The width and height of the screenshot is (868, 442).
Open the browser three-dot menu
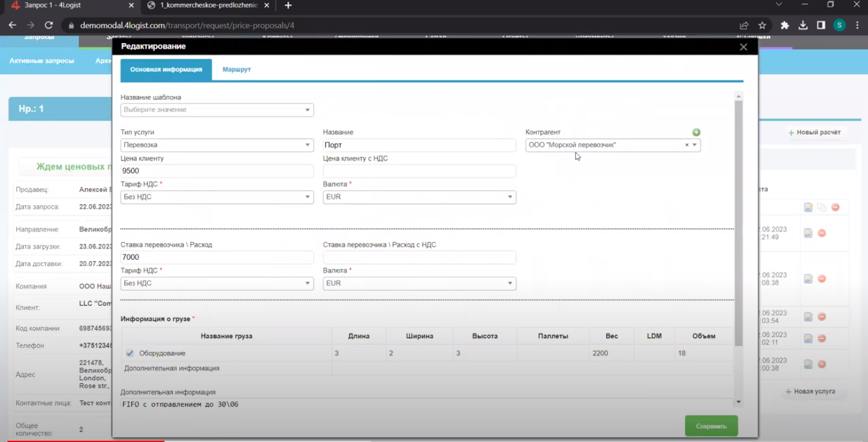click(857, 26)
